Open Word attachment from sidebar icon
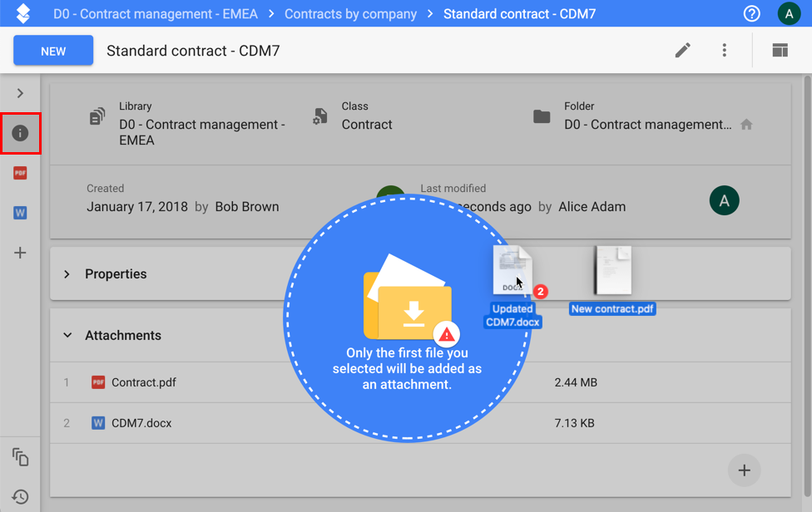Image resolution: width=812 pixels, height=512 pixels. pos(20,213)
